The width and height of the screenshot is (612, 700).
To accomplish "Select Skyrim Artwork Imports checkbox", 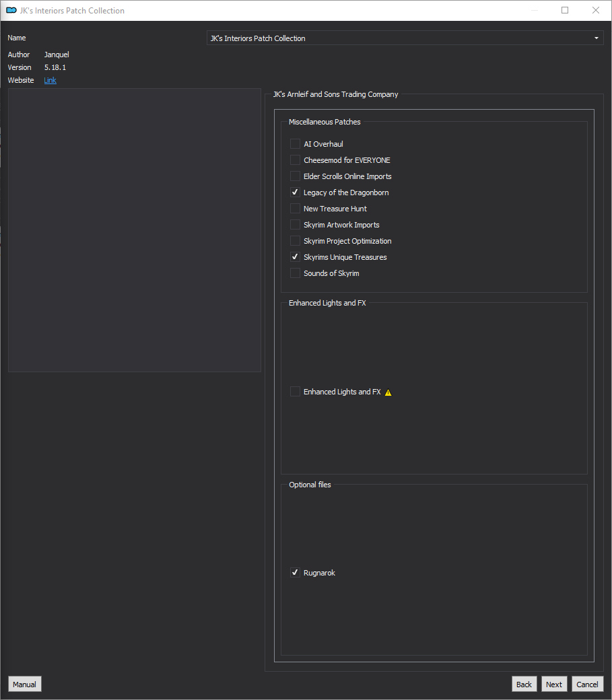I will point(295,225).
